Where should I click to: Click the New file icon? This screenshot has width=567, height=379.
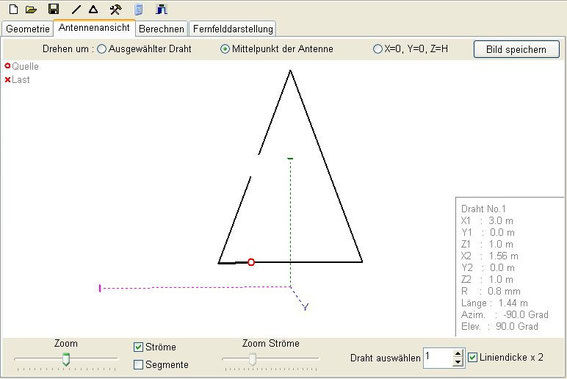13,9
